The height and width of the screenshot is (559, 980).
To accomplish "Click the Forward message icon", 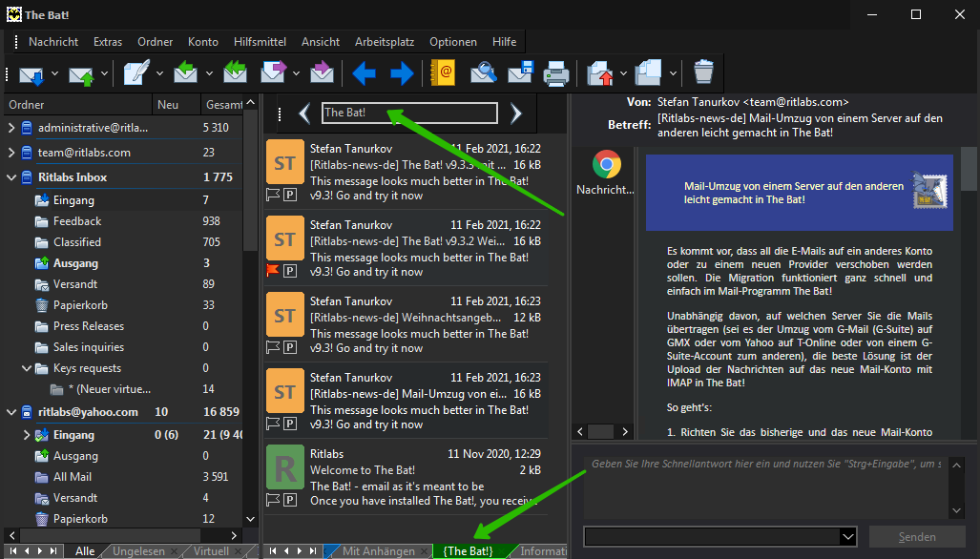I will point(273,72).
